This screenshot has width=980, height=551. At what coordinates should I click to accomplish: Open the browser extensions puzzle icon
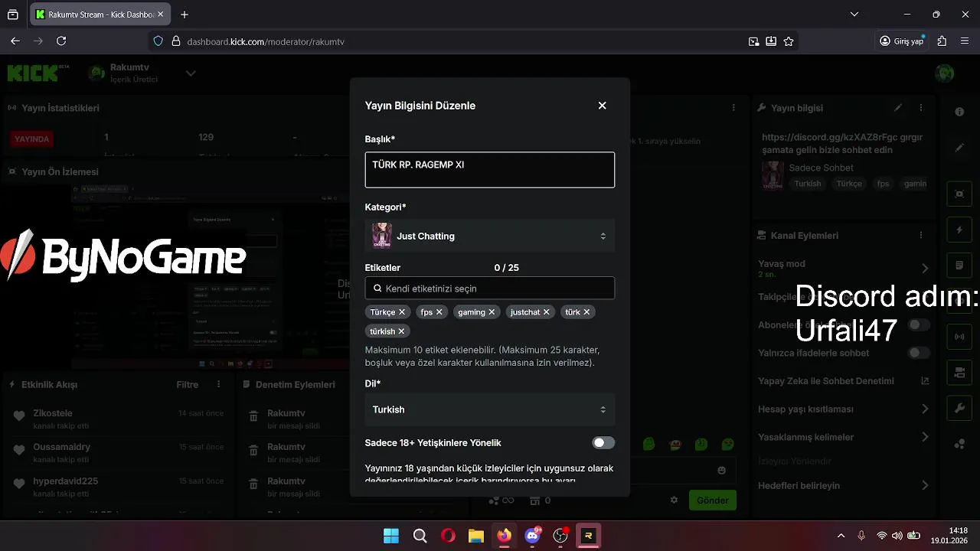point(942,41)
